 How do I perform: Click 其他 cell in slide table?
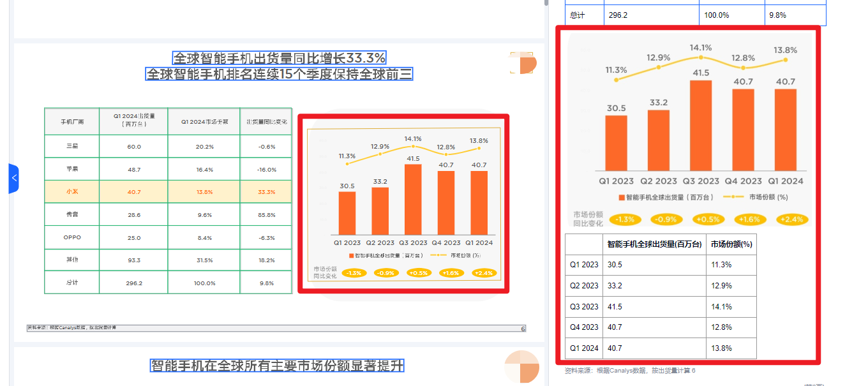(x=72, y=260)
